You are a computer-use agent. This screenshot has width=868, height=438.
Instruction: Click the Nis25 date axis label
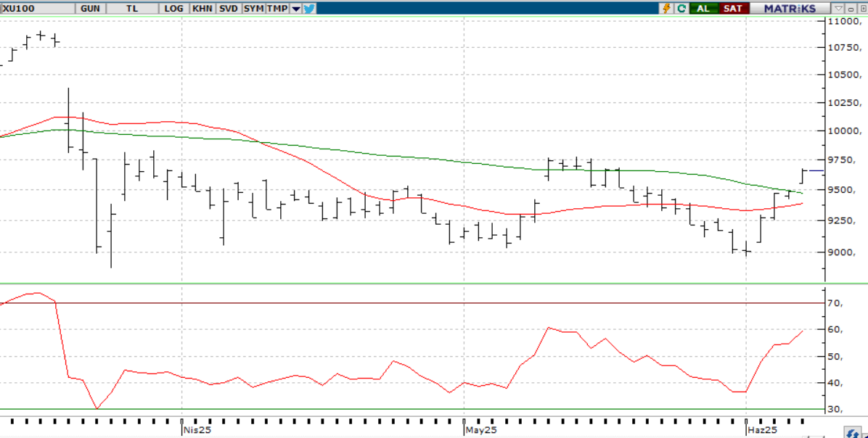click(197, 430)
